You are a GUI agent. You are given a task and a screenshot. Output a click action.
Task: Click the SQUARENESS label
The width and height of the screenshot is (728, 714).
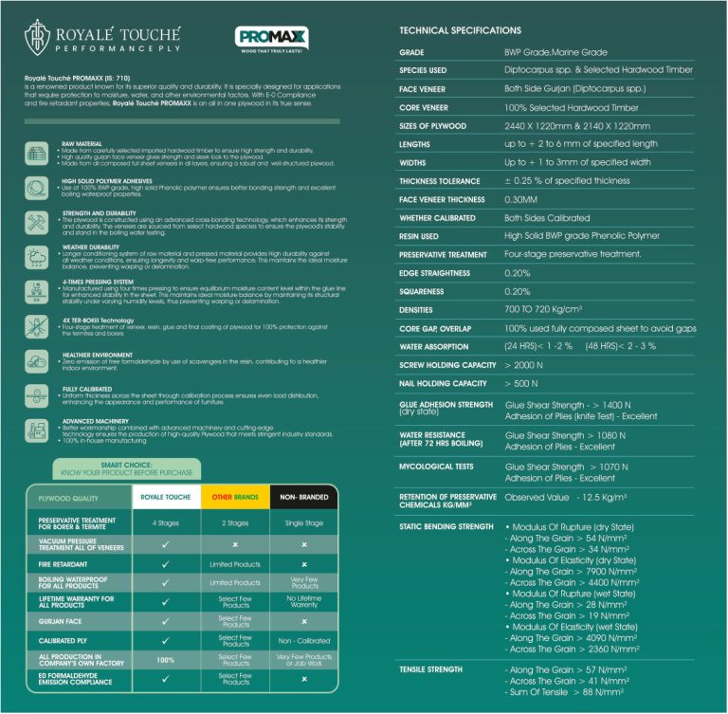pyautogui.click(x=422, y=292)
